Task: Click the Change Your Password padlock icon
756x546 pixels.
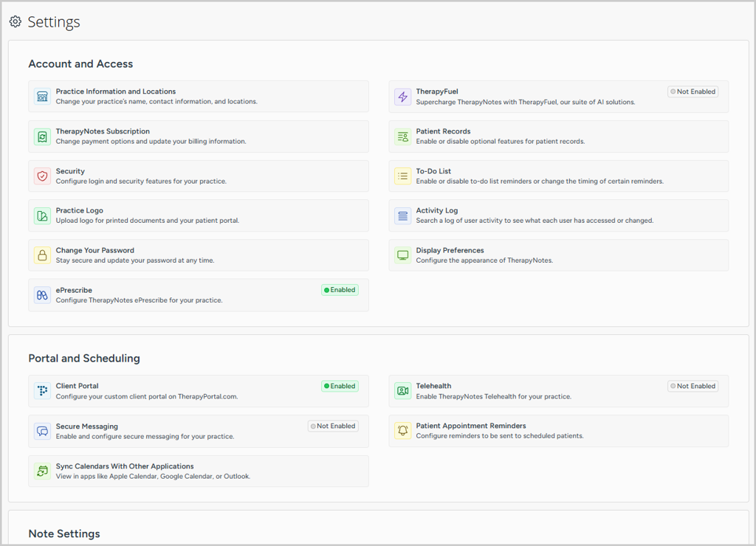Action: click(42, 255)
